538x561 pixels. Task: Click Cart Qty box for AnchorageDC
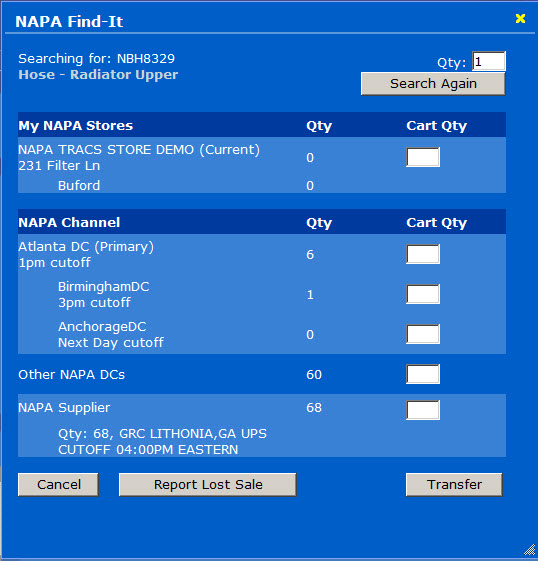click(423, 334)
